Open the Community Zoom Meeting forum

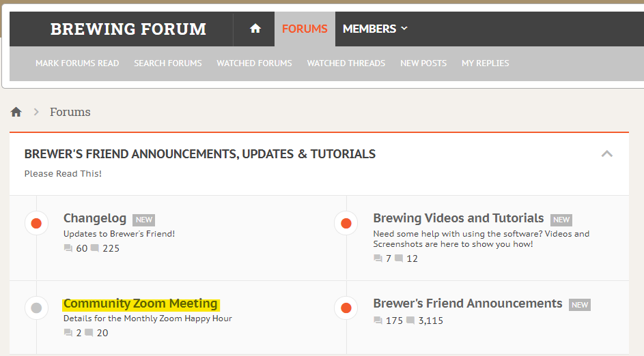(x=140, y=303)
